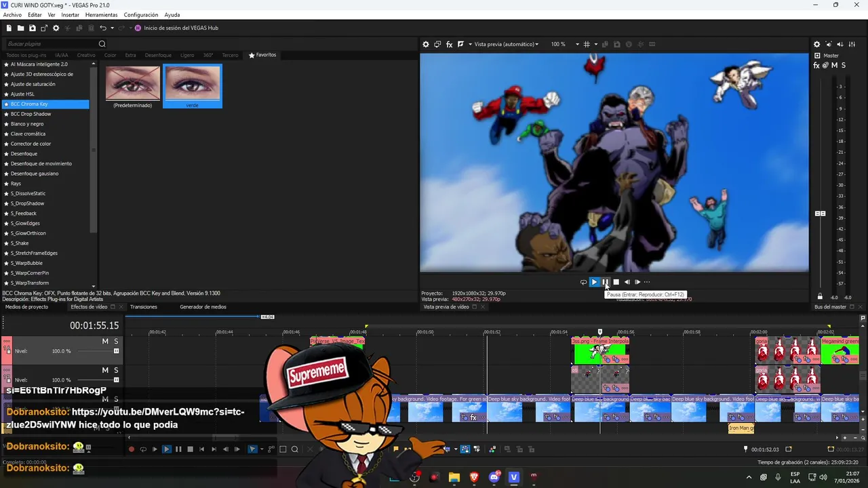Solo the first video track

click(x=116, y=341)
